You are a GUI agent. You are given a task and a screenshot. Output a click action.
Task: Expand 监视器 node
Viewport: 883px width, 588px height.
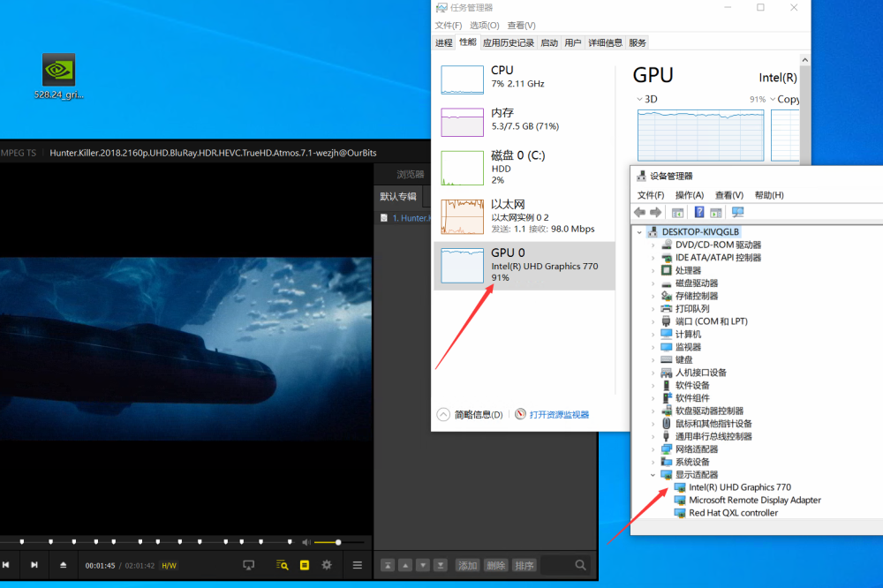pyautogui.click(x=653, y=347)
